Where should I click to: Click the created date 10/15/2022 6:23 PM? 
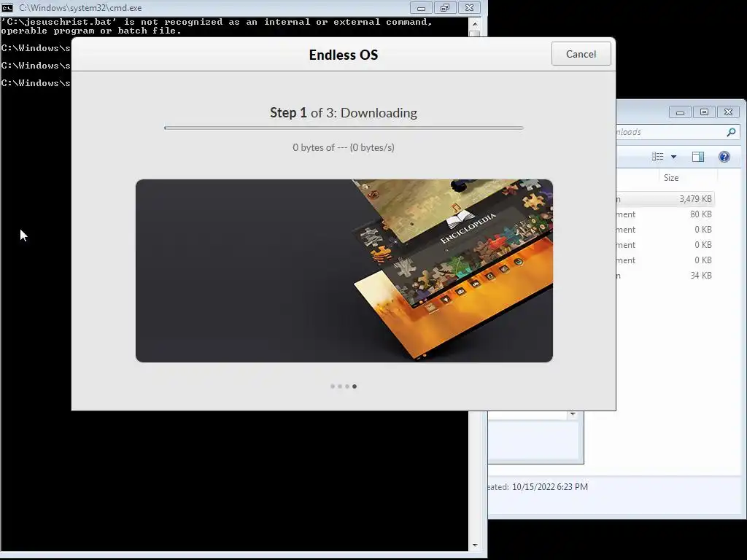(x=550, y=486)
